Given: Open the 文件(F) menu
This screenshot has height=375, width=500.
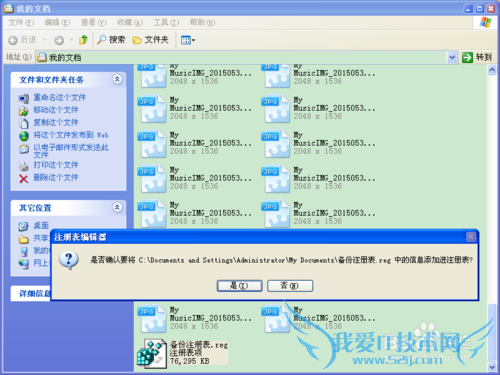Looking at the screenshot, I should tap(21, 23).
